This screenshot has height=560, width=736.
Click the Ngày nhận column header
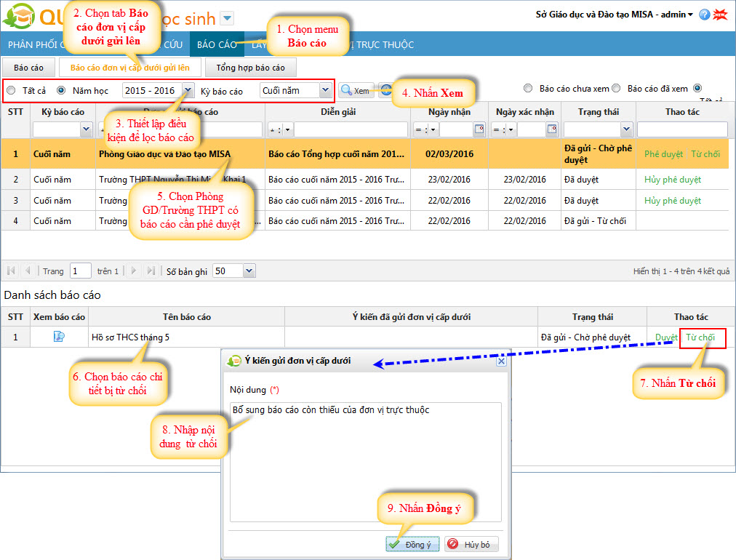449,112
